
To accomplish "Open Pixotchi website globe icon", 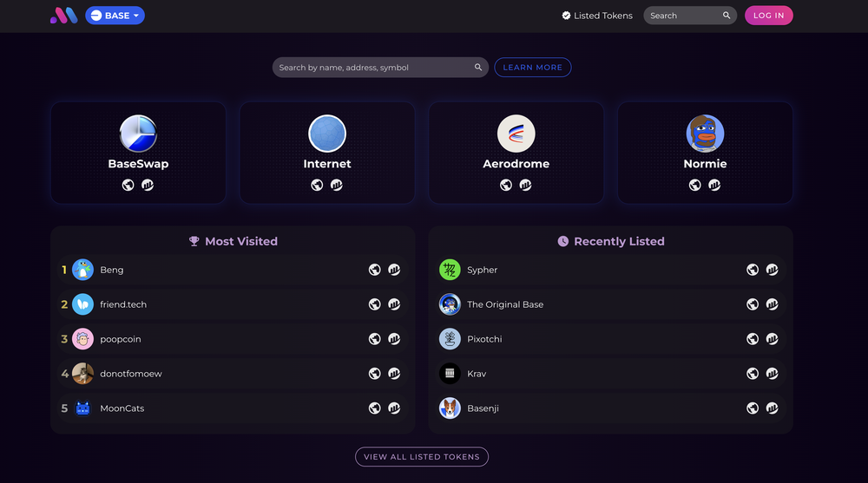I will click(753, 338).
